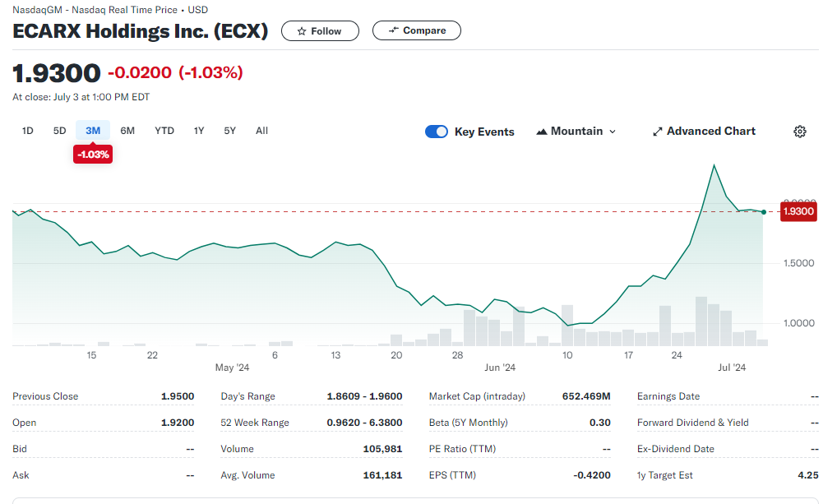Click Beta (5Y Monthly) value 0.30
Viewport: 837px width, 504px height.
click(x=600, y=423)
